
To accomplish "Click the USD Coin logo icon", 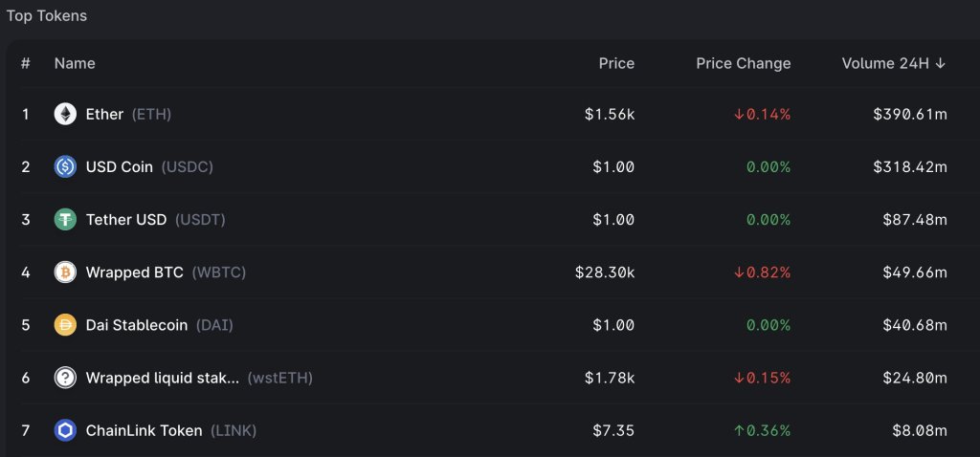I will [x=65, y=167].
